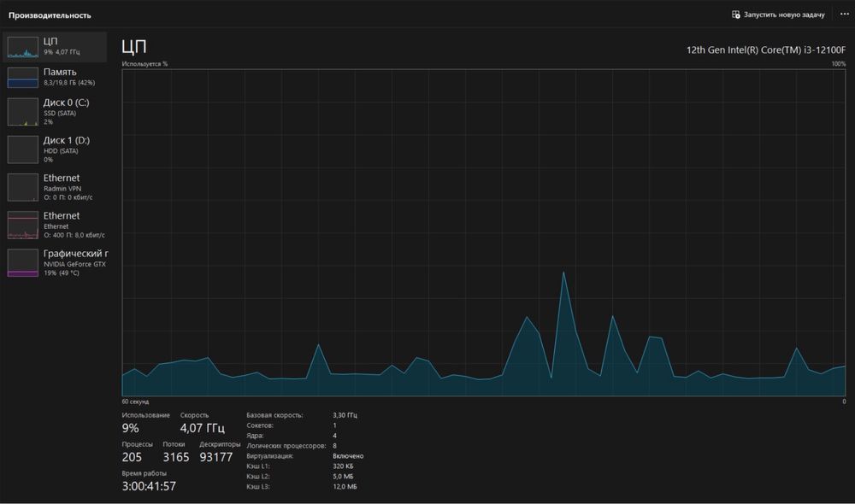Click the 9% usage value
Viewport: 855px width, 504px height.
pos(130,428)
